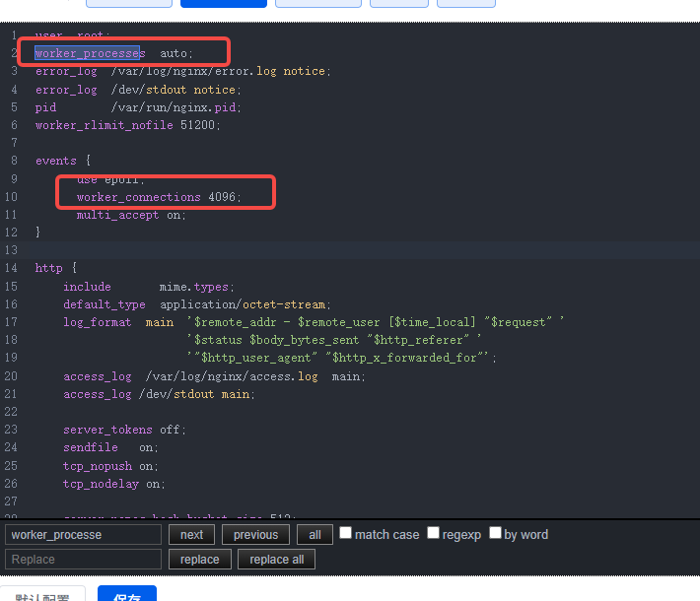
Task: Place cursor on worker_connections 4096 line
Action: pyautogui.click(x=158, y=197)
